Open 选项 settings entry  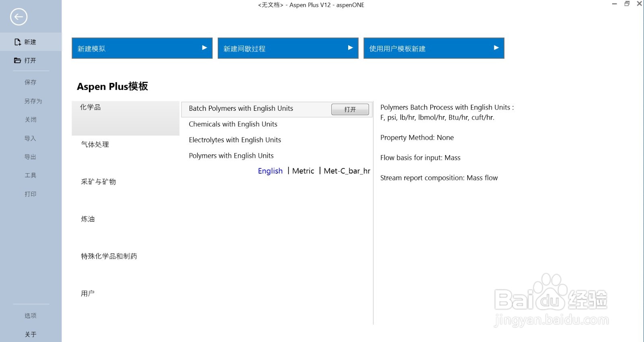point(31,315)
